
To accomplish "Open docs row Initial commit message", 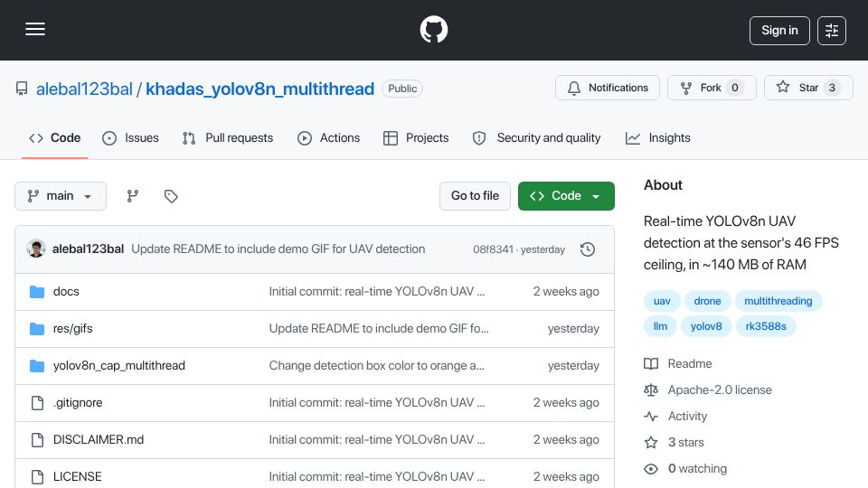I will [x=377, y=292].
